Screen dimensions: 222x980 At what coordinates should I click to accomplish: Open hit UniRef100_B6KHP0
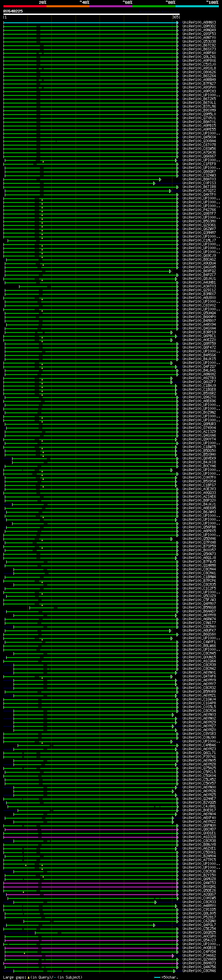pos(199,317)
